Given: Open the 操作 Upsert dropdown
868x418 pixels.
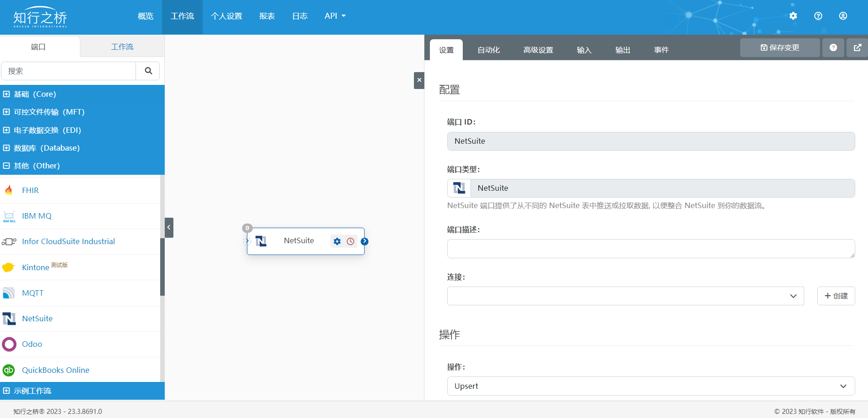Looking at the screenshot, I should pos(651,386).
